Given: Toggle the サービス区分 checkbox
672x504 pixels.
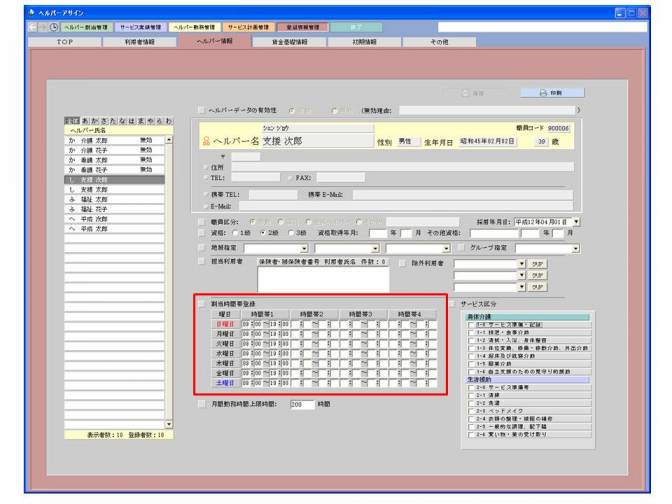Looking at the screenshot, I should 454,302.
